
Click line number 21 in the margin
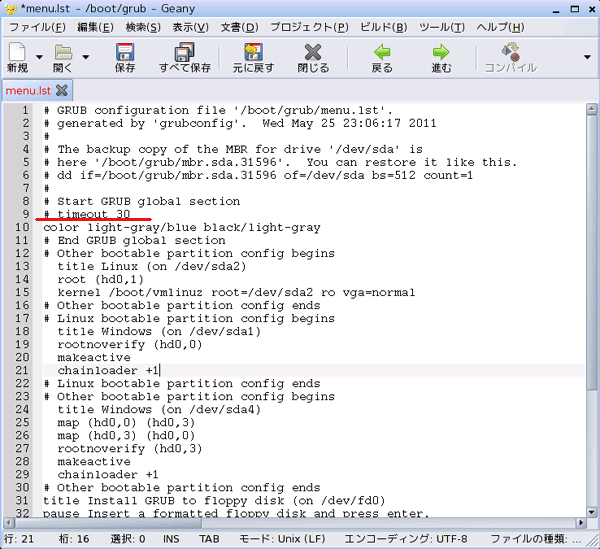pos(22,370)
